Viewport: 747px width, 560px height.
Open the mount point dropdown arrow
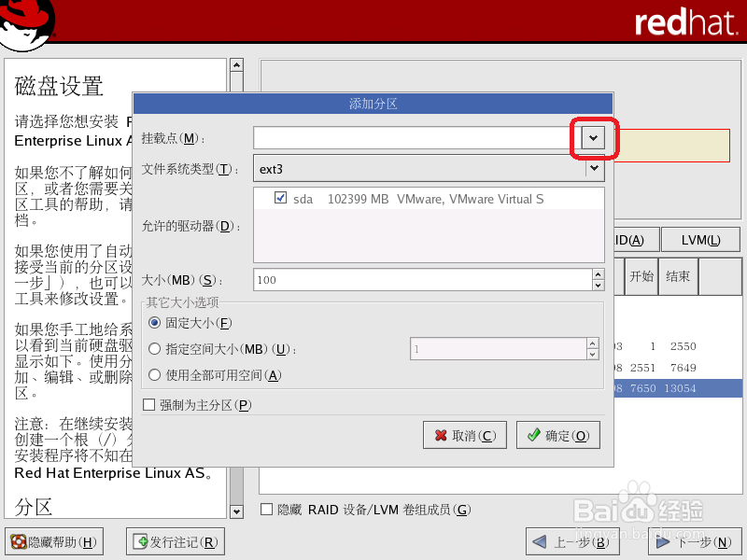[593, 138]
